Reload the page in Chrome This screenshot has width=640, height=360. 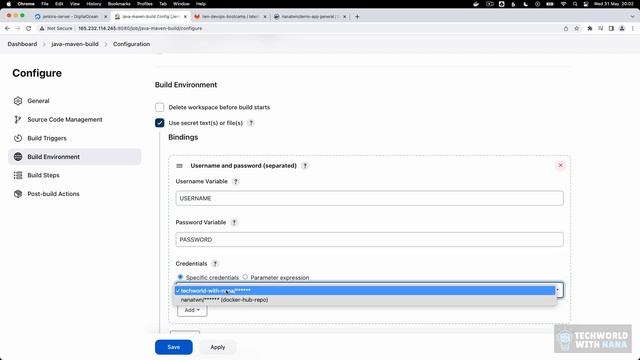[x=29, y=28]
